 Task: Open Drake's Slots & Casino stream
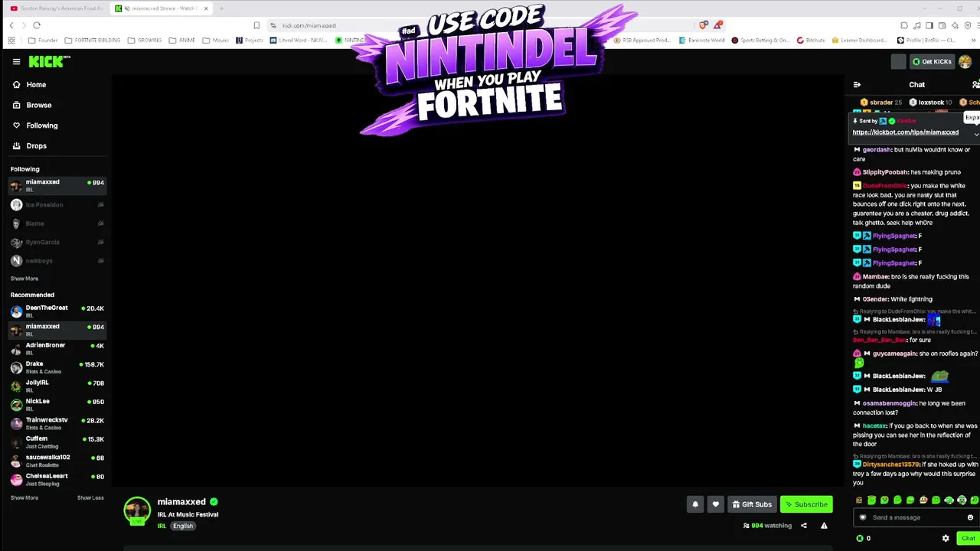[x=57, y=367]
